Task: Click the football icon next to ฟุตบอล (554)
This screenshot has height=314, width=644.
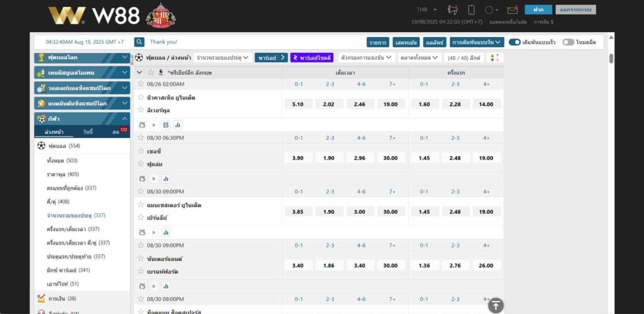Action: tap(41, 145)
